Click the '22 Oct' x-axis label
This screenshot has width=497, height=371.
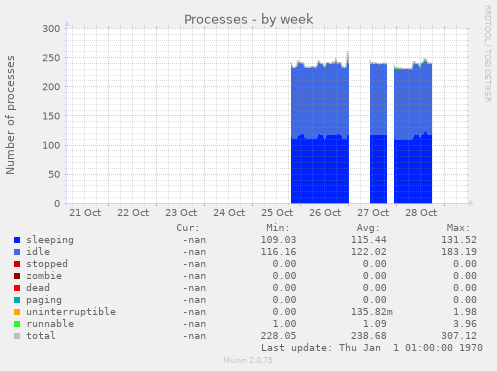click(x=133, y=213)
